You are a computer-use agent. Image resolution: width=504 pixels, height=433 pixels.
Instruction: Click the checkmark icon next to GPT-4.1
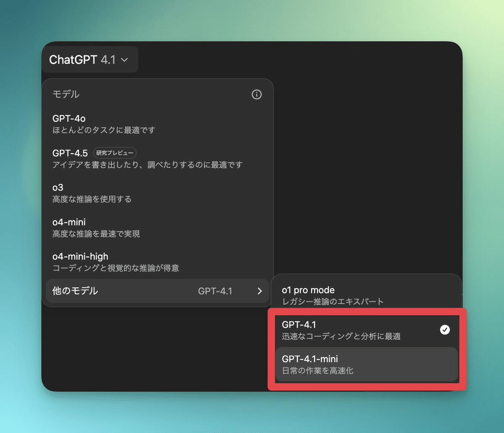pyautogui.click(x=445, y=330)
